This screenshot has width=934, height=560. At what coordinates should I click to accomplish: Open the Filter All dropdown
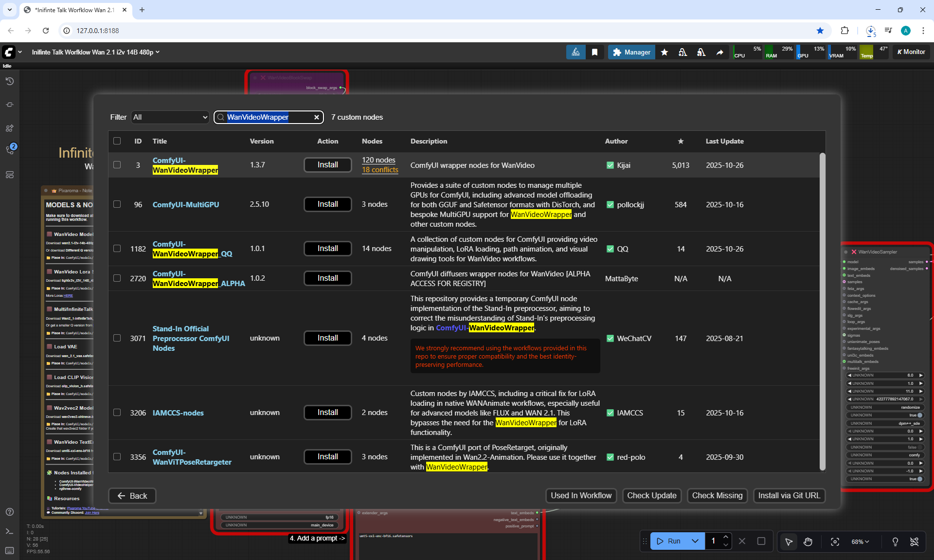point(170,117)
